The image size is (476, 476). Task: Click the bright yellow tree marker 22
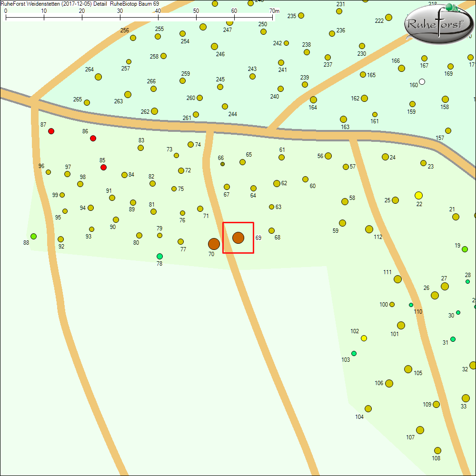418,195
